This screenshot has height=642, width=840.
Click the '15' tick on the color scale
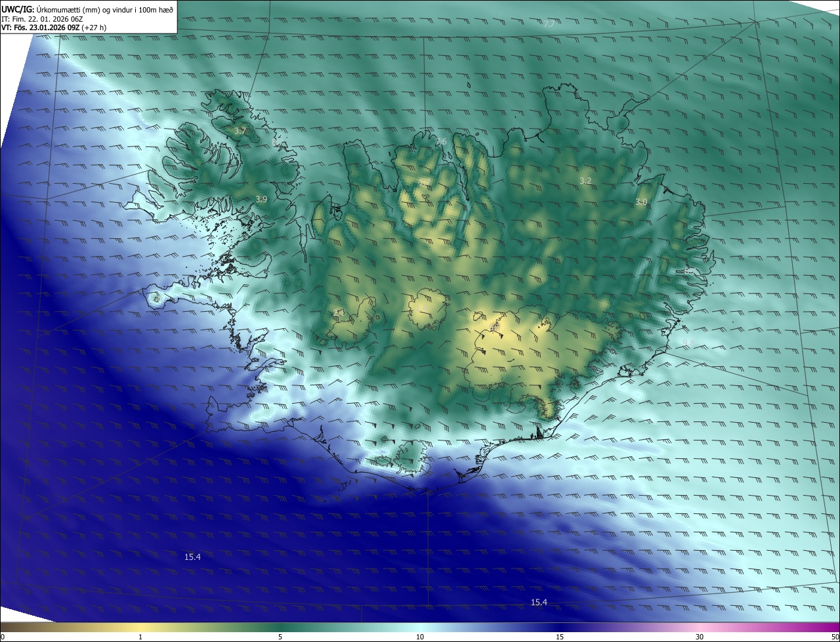pyautogui.click(x=560, y=637)
